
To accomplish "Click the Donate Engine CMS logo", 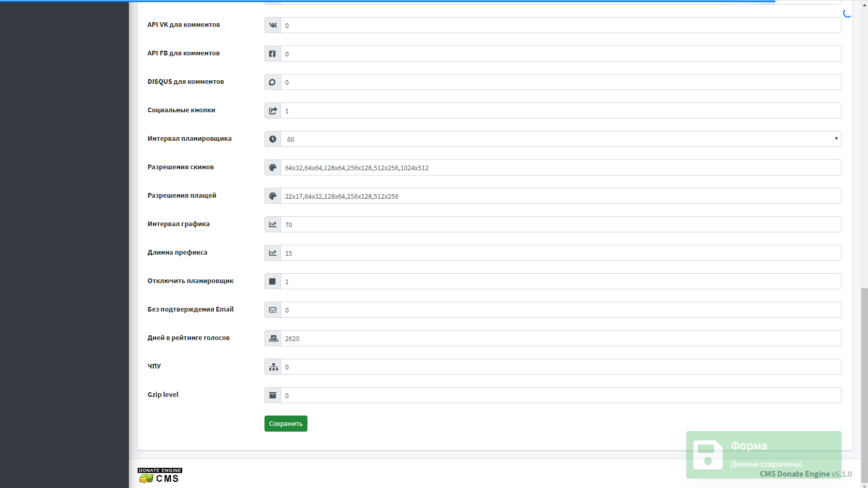I will tap(160, 476).
